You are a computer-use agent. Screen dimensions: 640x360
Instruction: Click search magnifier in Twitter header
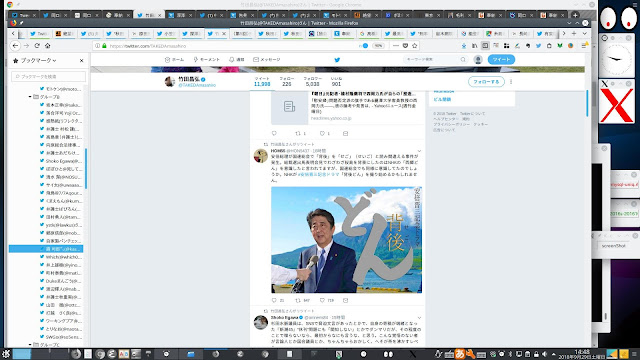coord(463,60)
